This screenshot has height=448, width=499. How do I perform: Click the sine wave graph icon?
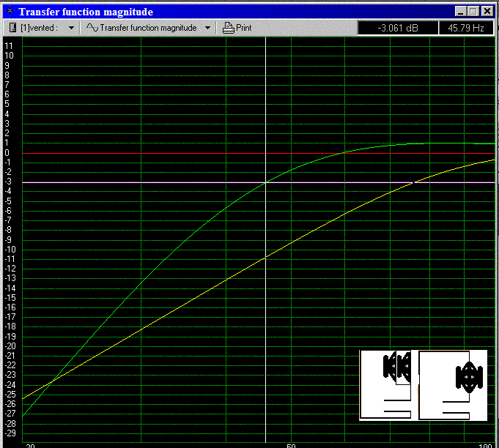click(x=92, y=28)
